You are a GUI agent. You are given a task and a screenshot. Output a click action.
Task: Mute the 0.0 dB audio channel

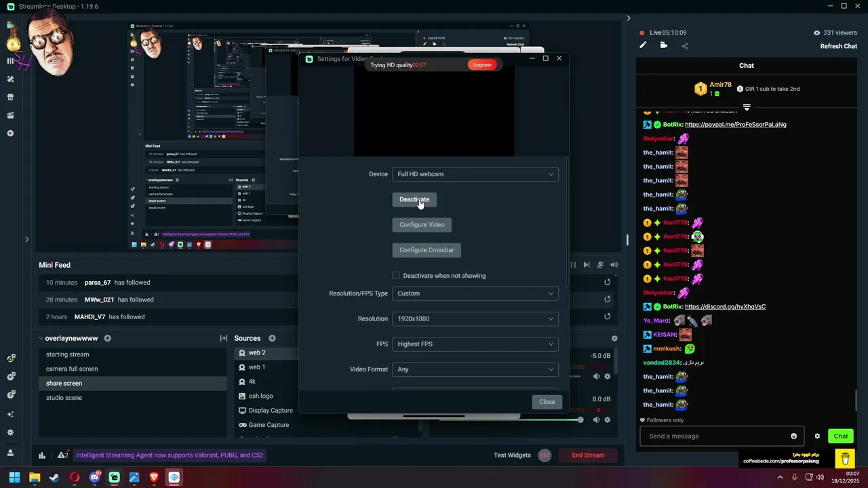coord(597,420)
